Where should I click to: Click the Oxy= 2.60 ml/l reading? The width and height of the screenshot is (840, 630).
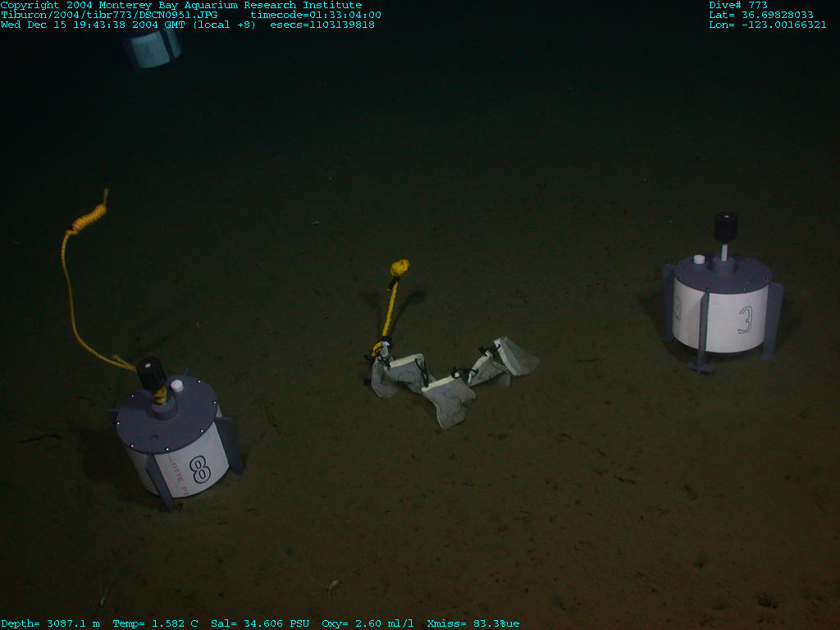point(367,623)
